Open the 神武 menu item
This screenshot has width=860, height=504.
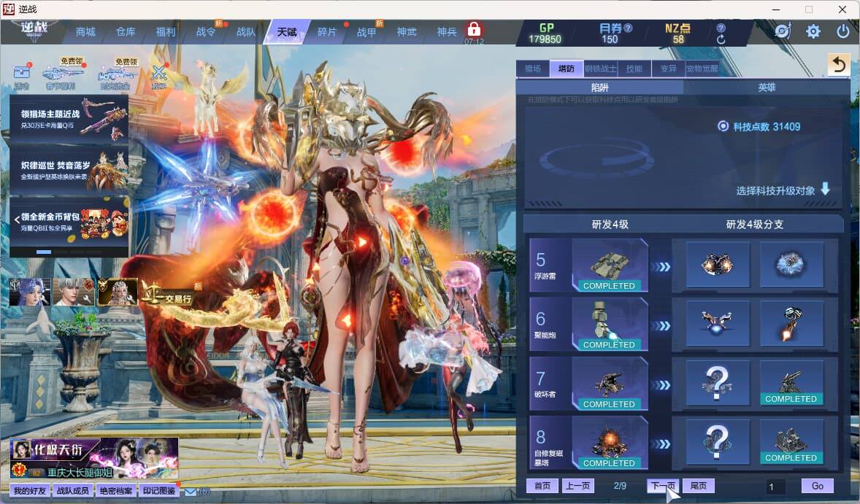[x=407, y=32]
